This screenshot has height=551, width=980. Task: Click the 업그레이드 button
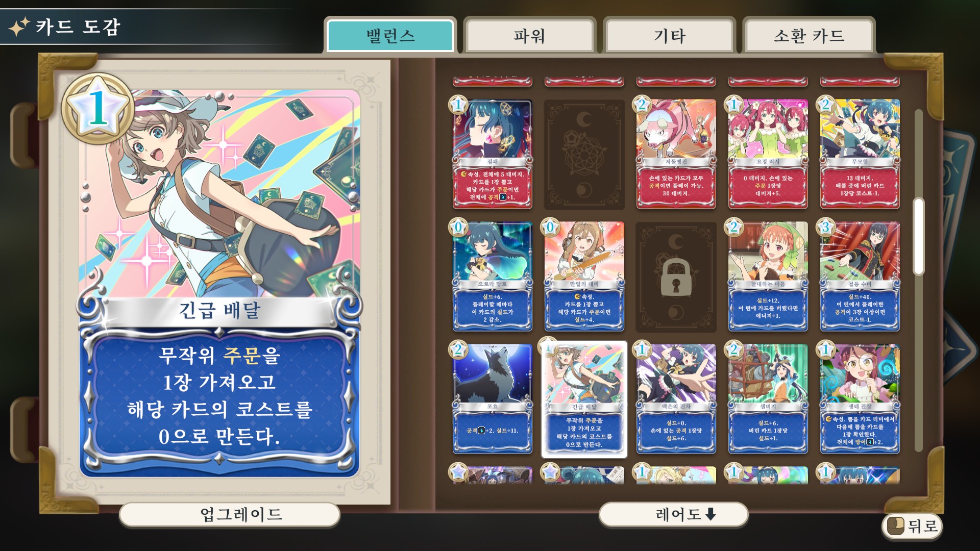(230, 514)
